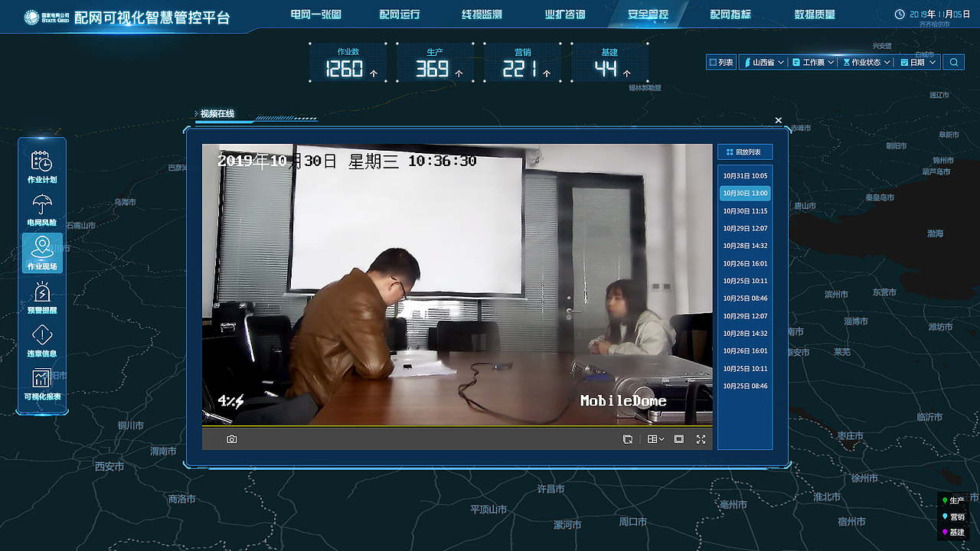Click the 西安市 map label

coord(109,466)
